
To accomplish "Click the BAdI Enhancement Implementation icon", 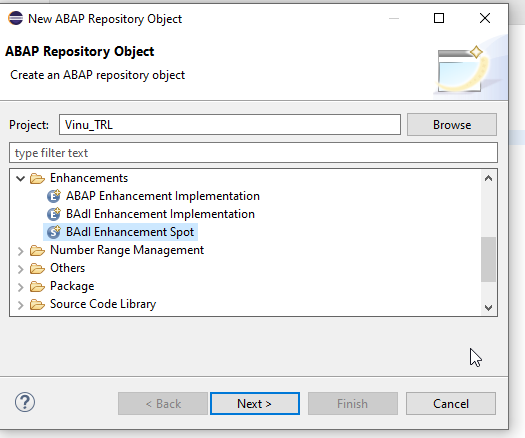I will pyautogui.click(x=54, y=214).
